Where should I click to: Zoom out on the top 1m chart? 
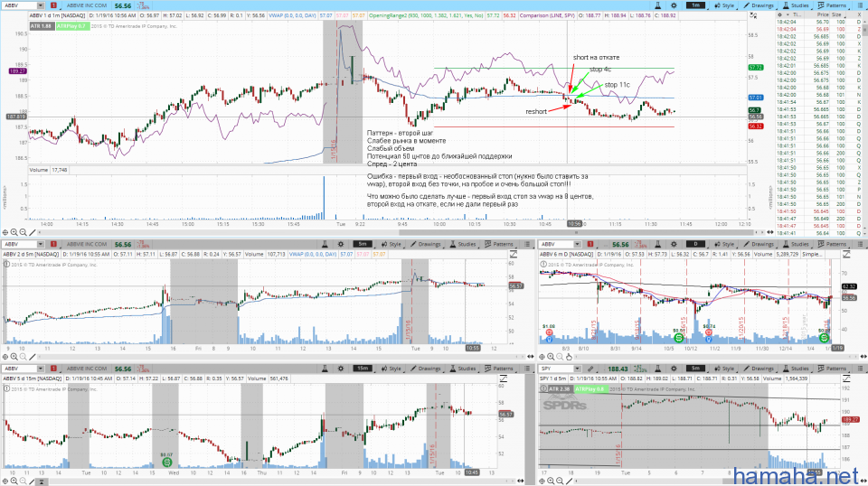[24, 233]
